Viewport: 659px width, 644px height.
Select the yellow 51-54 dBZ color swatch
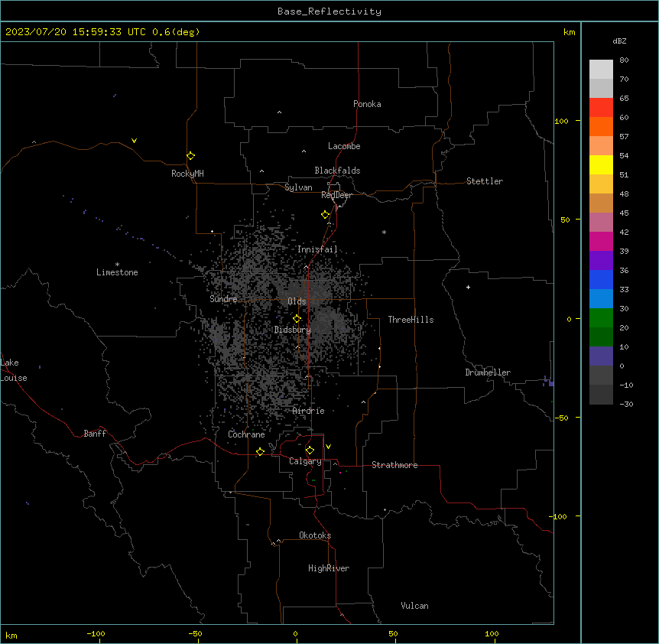pos(601,164)
